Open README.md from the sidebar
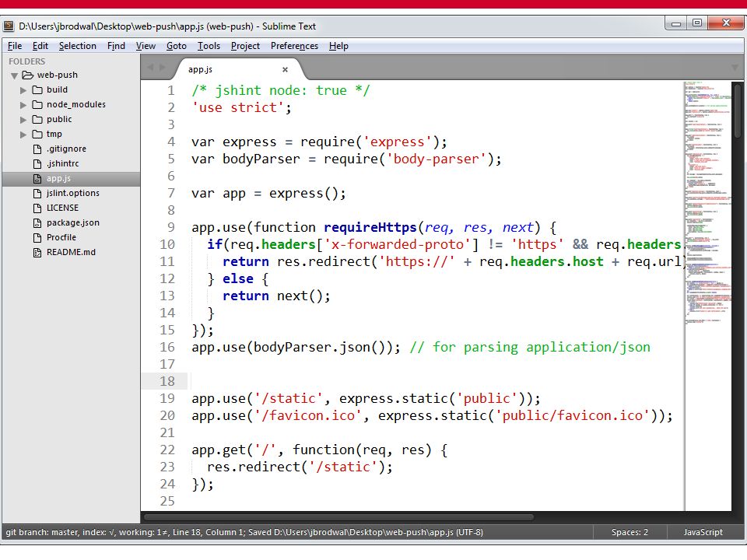This screenshot has width=747, height=560. click(x=71, y=252)
